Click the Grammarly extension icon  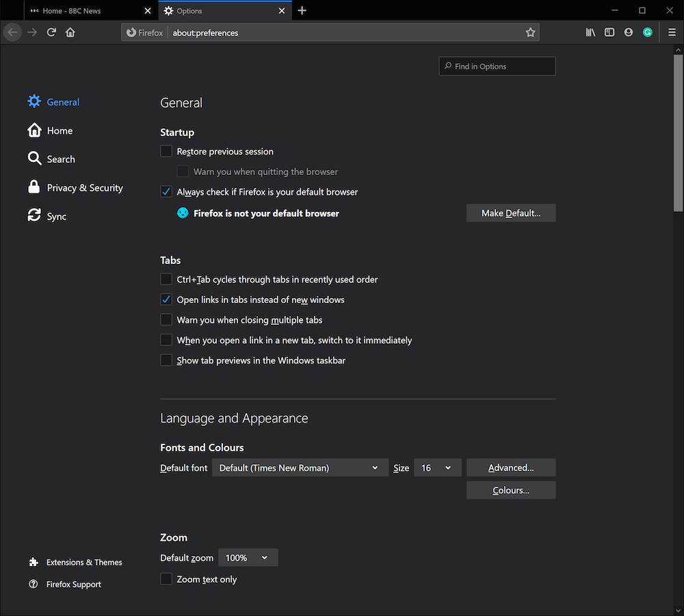point(647,32)
